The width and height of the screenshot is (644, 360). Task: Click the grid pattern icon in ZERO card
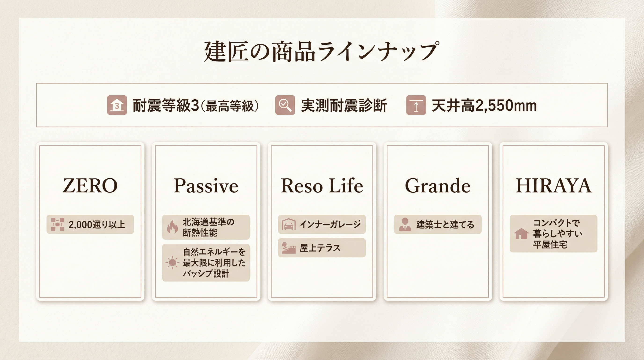(x=57, y=224)
